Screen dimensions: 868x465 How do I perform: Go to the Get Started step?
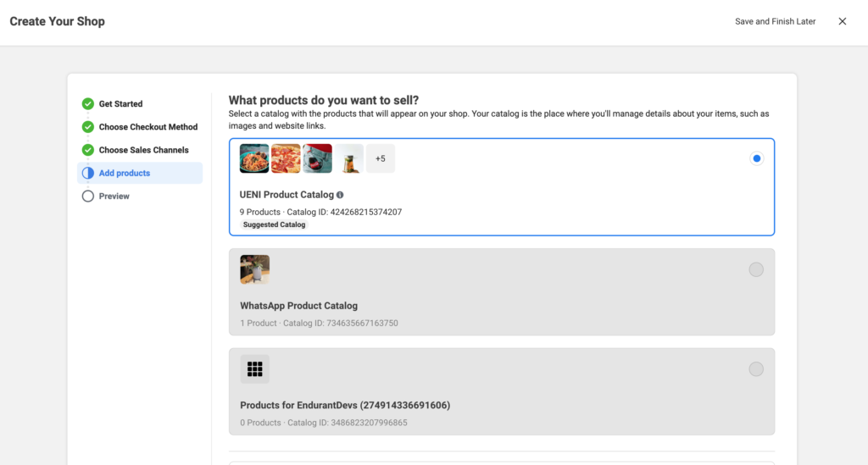click(120, 103)
